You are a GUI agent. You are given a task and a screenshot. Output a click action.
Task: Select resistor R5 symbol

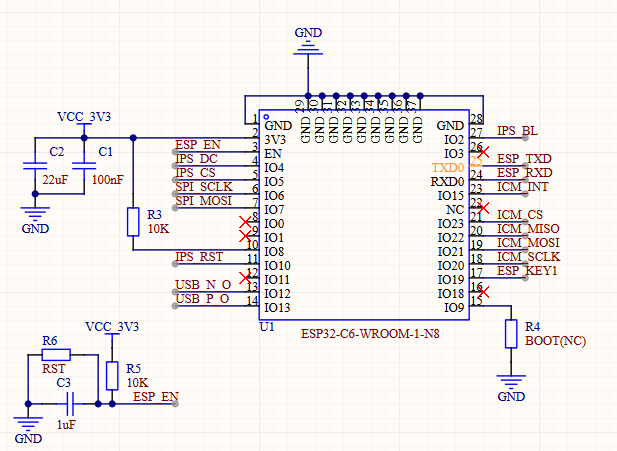point(112,376)
